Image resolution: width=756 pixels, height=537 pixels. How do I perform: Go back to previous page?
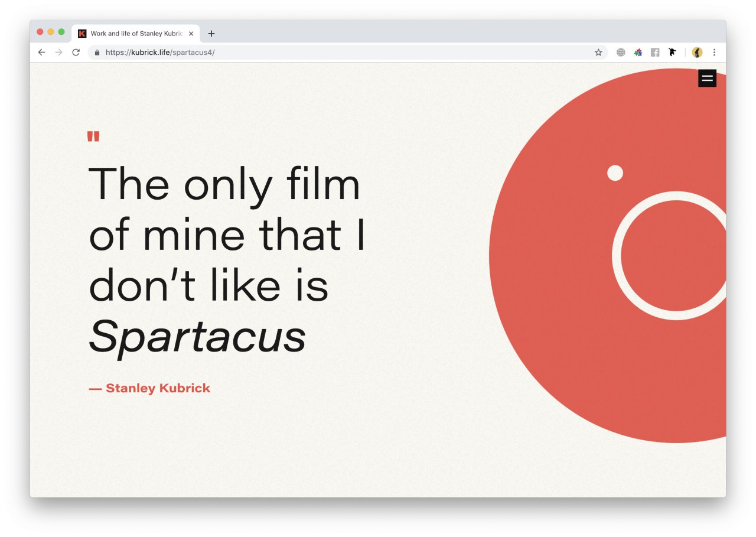[x=41, y=53]
